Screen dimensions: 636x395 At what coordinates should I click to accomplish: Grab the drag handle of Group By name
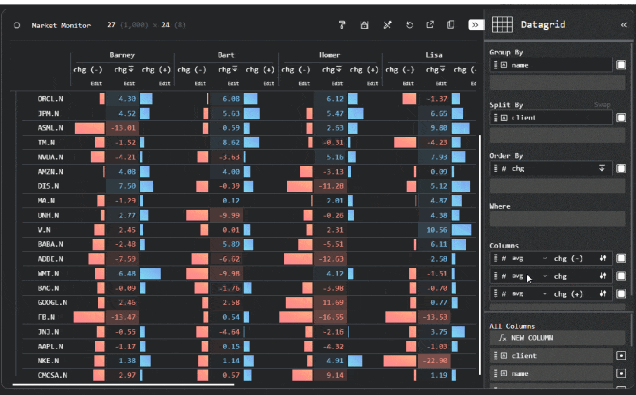495,65
